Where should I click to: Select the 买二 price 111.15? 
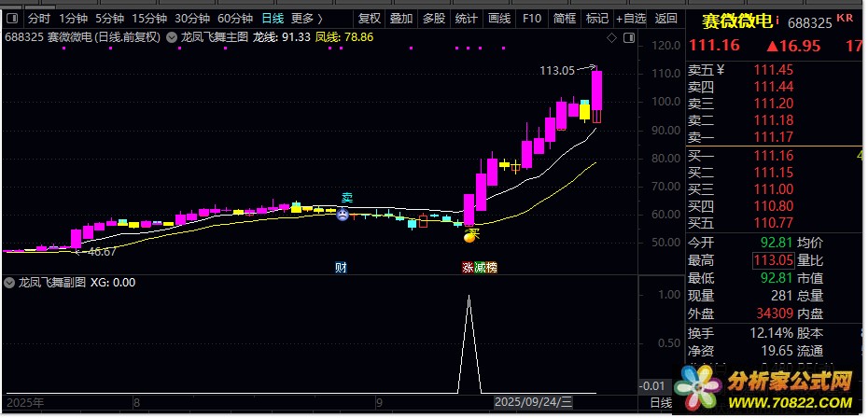click(774, 173)
